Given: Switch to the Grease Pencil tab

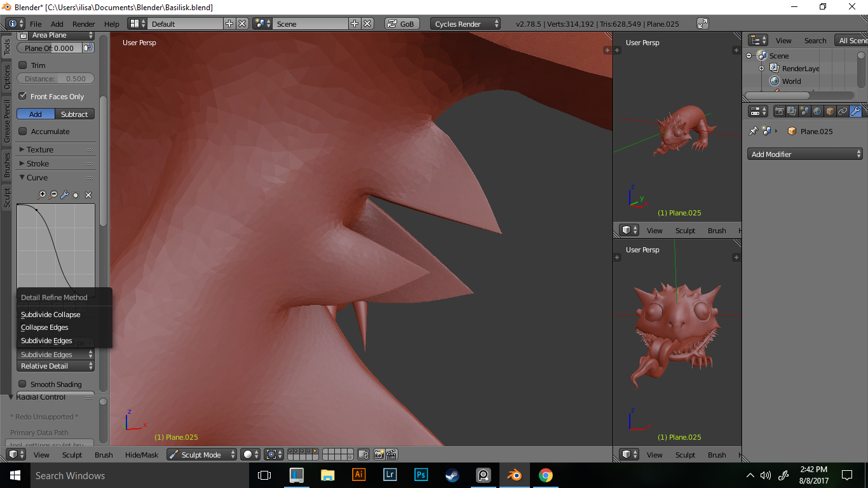Looking at the screenshot, I should (7, 121).
